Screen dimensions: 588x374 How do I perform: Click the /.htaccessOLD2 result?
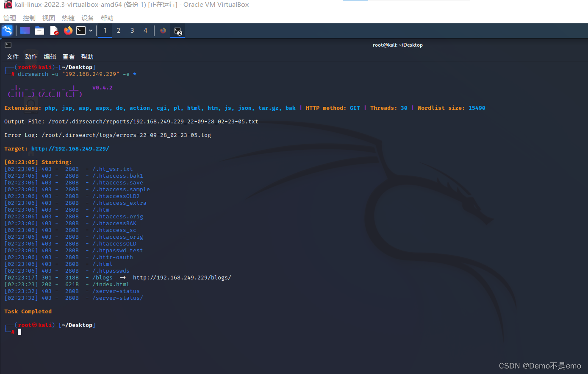(x=116, y=196)
